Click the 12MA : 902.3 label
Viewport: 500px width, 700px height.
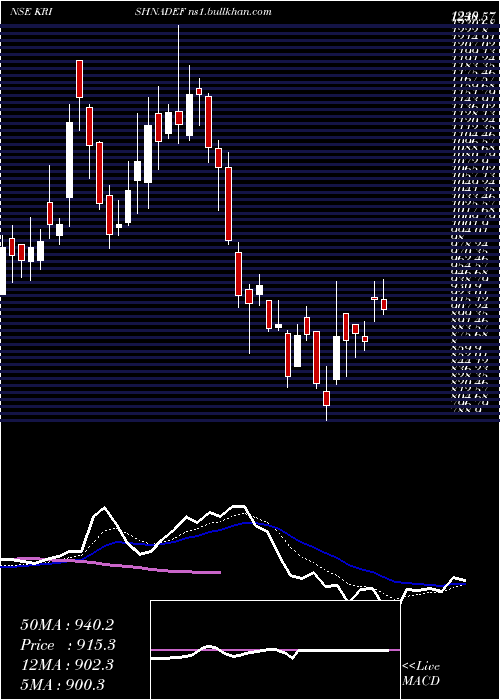[67, 665]
